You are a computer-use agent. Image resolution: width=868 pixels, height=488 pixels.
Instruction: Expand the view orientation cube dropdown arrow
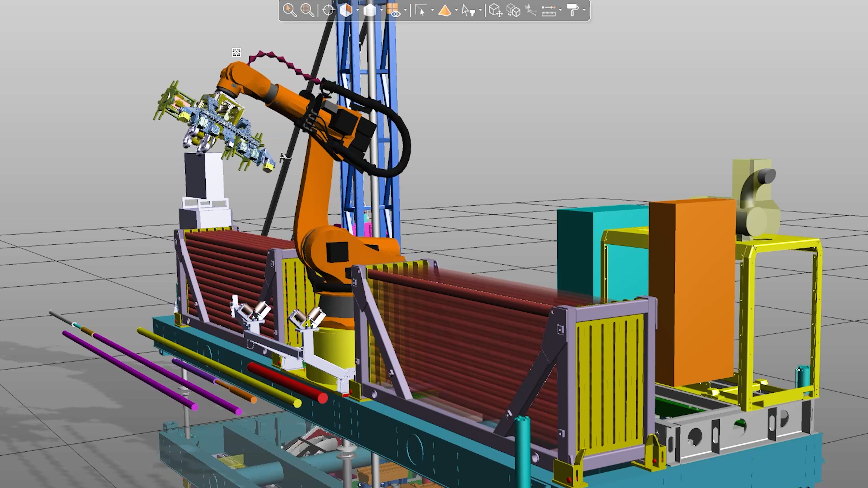pyautogui.click(x=358, y=10)
